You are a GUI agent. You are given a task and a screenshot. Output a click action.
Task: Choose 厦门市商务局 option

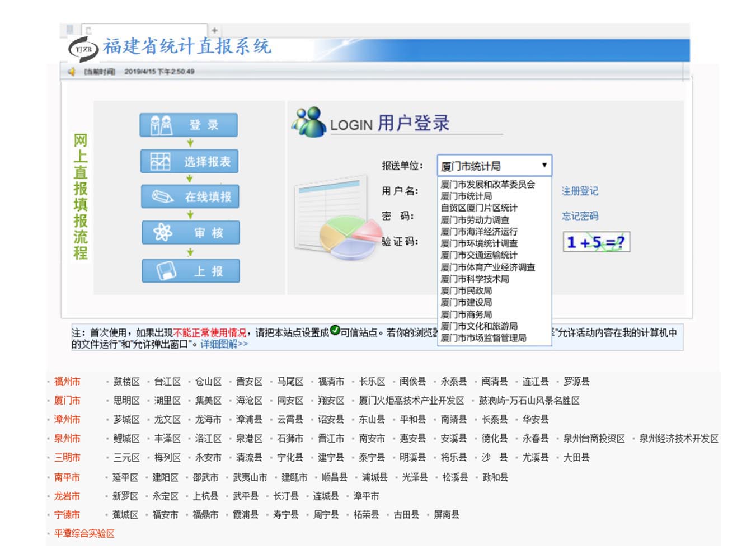[x=466, y=314]
